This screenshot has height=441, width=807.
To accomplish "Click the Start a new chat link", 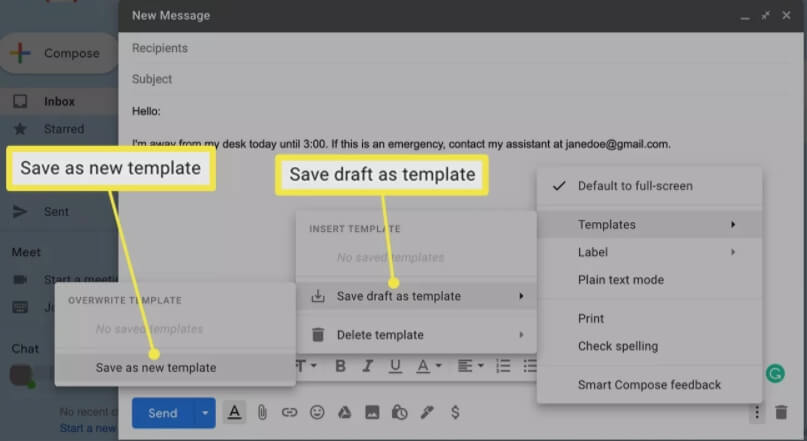I will (88, 428).
